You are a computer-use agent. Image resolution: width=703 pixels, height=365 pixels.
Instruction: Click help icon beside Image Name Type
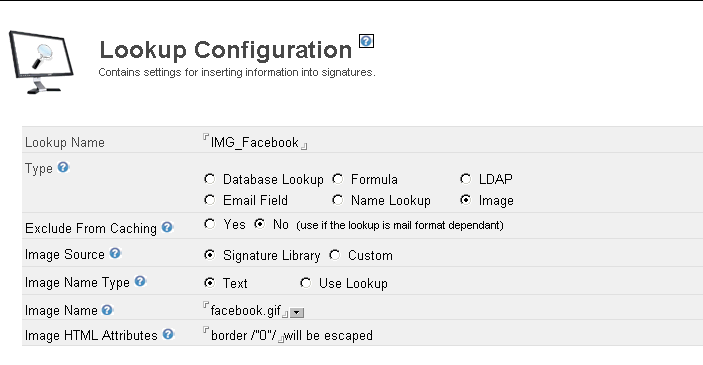click(140, 281)
